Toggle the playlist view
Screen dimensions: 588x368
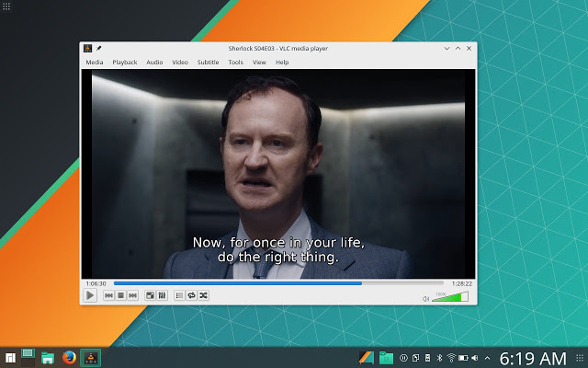coord(179,295)
